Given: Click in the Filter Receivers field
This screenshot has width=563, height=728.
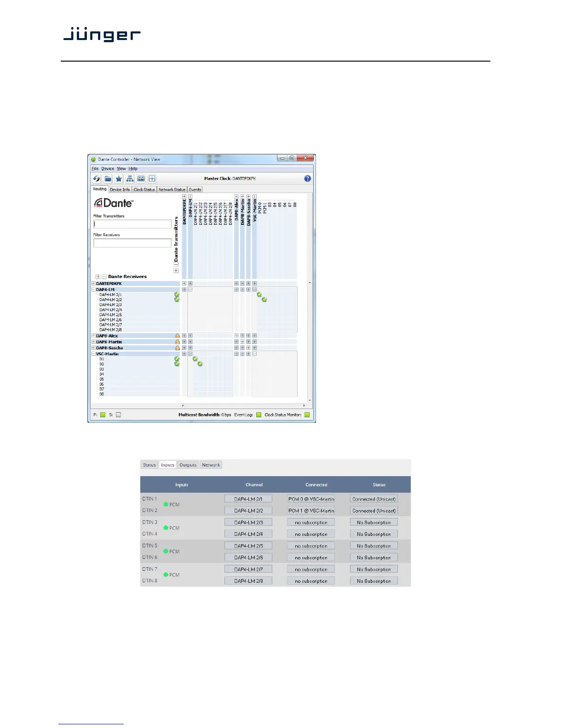Looking at the screenshot, I should point(132,243).
